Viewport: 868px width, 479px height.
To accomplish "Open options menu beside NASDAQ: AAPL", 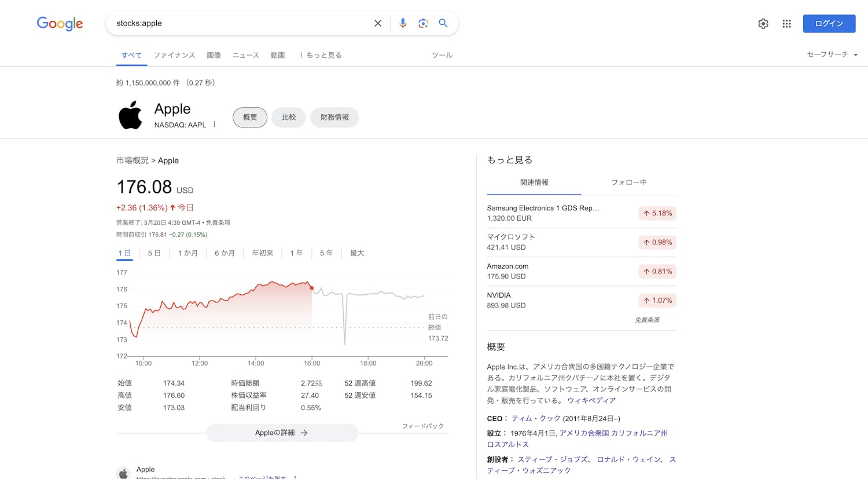I will (x=214, y=125).
